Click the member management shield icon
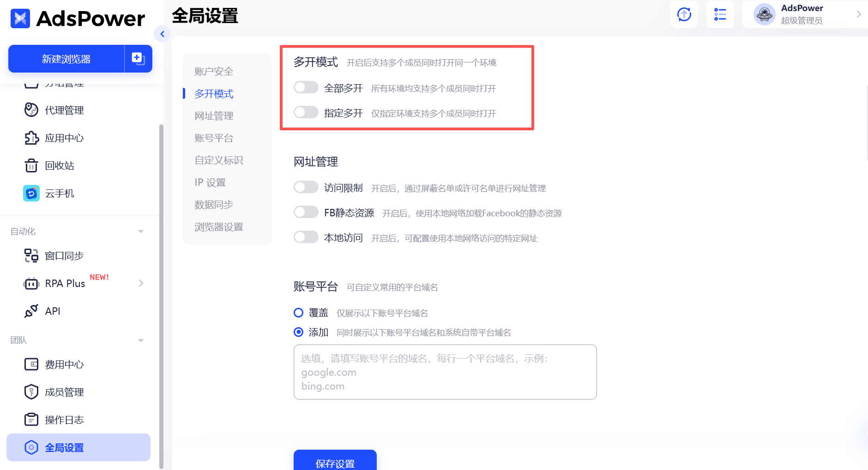This screenshot has width=868, height=470. pos(31,392)
